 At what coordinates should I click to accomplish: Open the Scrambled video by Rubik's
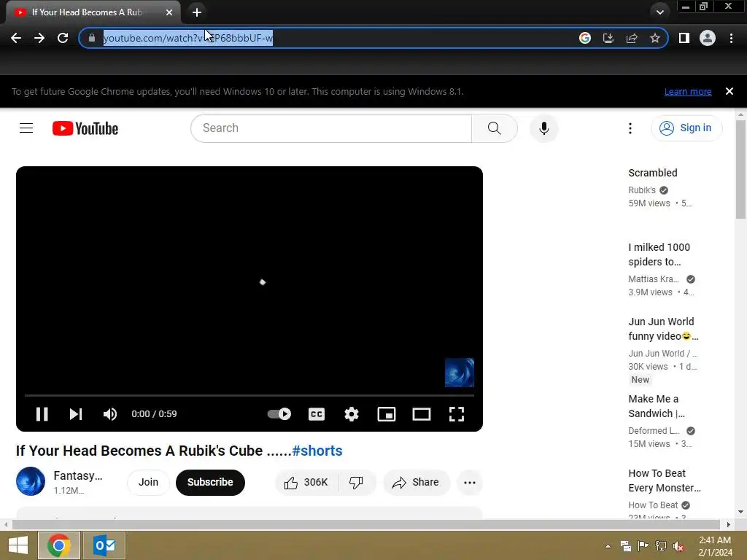tap(652, 173)
